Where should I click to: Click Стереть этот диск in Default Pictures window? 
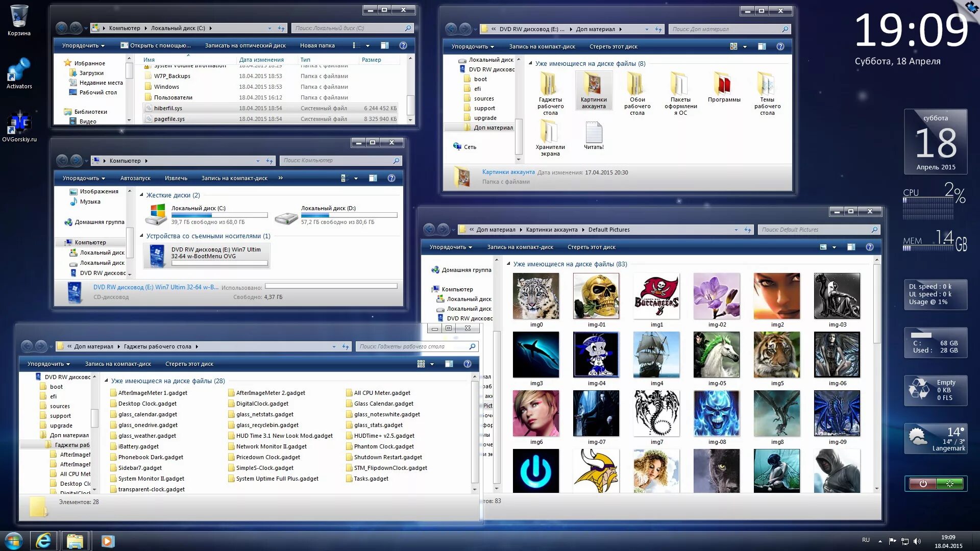click(591, 247)
